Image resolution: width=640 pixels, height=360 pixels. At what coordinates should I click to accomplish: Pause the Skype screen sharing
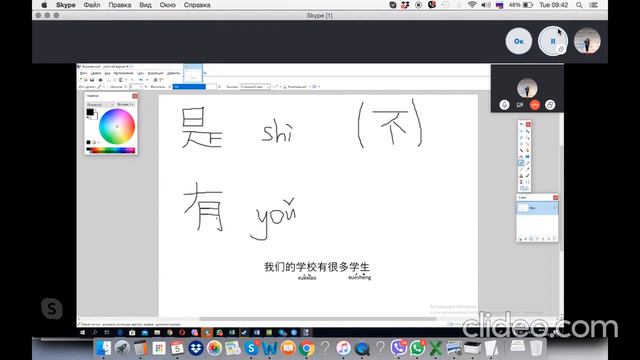coord(553,41)
